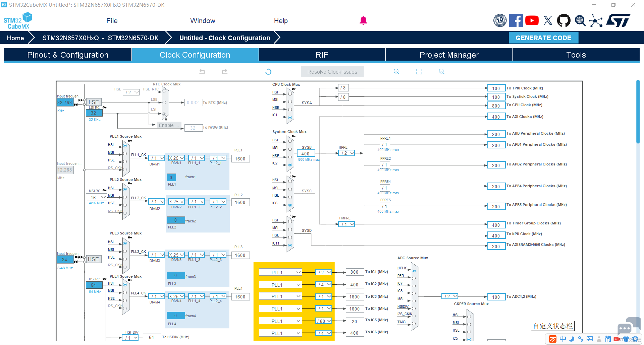Click GENERATE CODE button
This screenshot has width=644, height=345.
(x=543, y=38)
